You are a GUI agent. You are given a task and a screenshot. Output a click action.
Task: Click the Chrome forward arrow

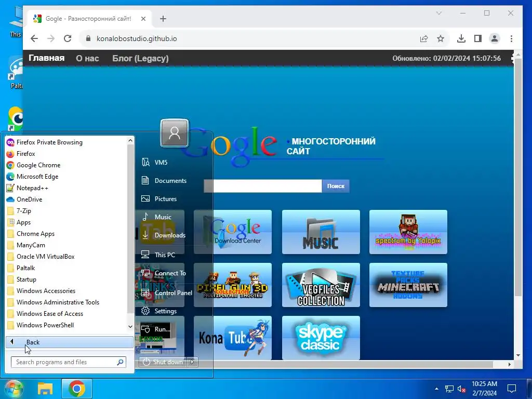pyautogui.click(x=51, y=38)
